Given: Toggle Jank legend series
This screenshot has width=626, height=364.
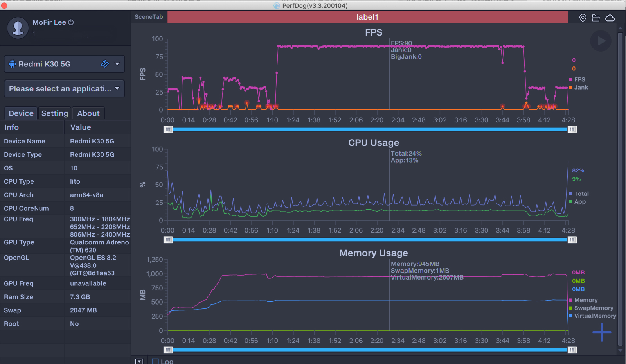Looking at the screenshot, I should click(x=578, y=87).
